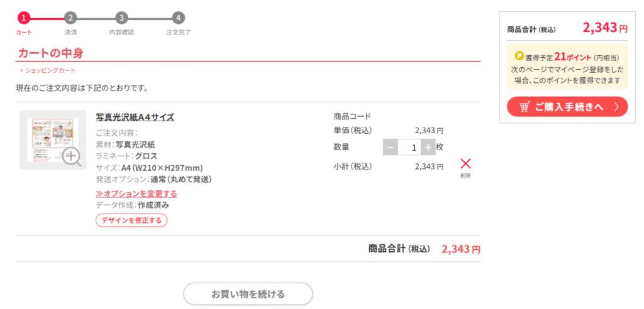Click the デザインを修正する button
Screen dimensions: 644x309
[131, 220]
